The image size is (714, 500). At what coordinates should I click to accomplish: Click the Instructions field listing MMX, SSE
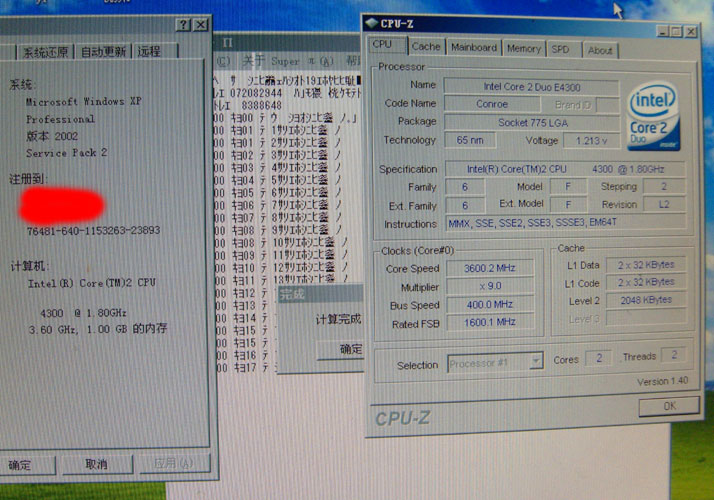[566, 222]
